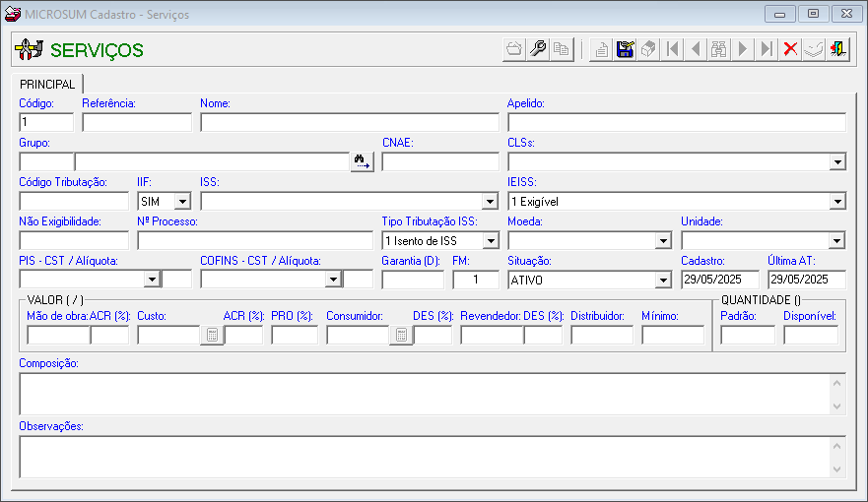
Task: Open the calculator next to Consumidor
Action: point(400,335)
